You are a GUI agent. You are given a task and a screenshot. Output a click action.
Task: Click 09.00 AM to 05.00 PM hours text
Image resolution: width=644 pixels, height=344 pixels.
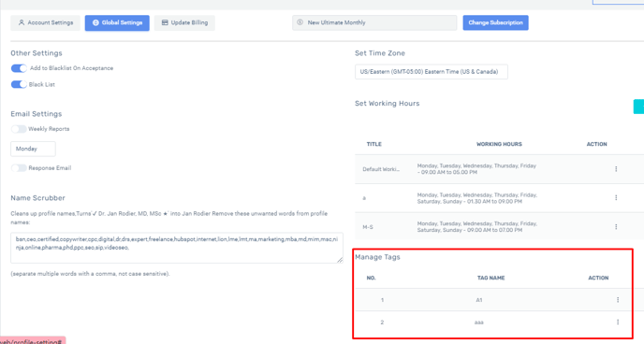point(449,173)
